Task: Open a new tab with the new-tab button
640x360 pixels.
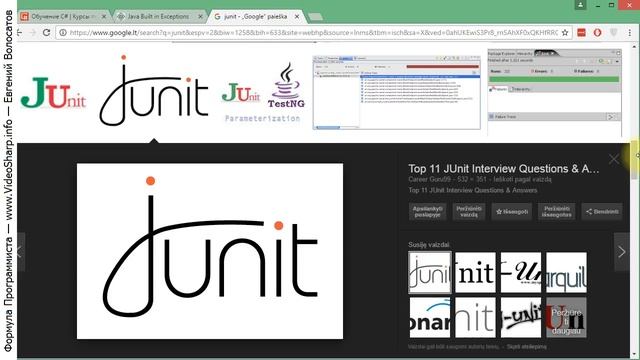Action: [x=315, y=17]
